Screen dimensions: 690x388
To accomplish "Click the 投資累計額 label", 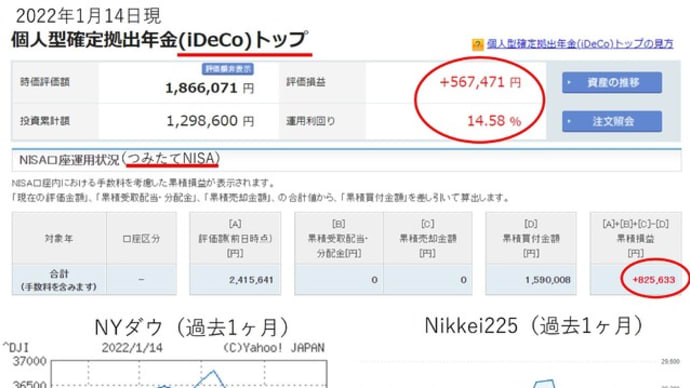I will click(x=45, y=121).
